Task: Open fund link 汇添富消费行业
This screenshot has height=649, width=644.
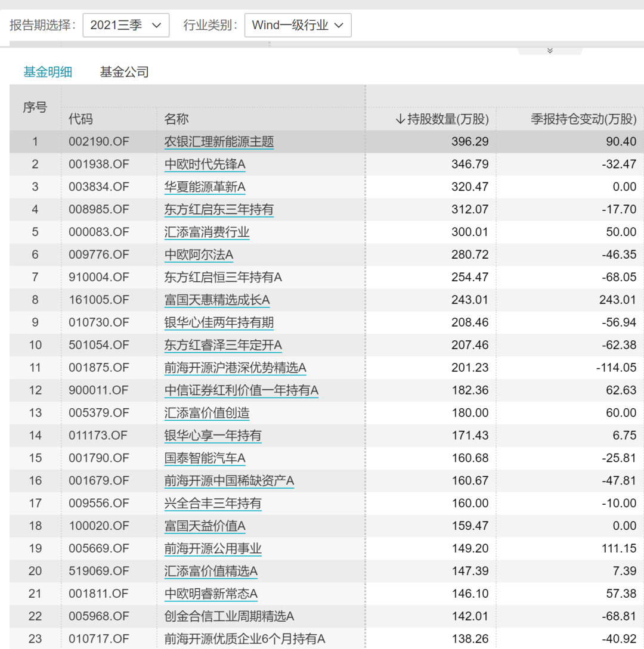Action: [207, 232]
